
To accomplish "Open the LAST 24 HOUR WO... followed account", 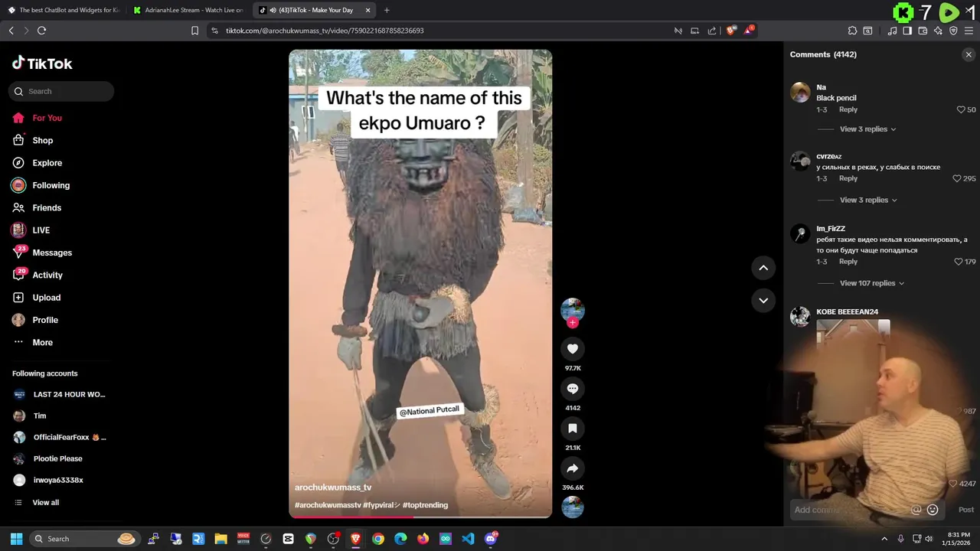I will tap(60, 394).
